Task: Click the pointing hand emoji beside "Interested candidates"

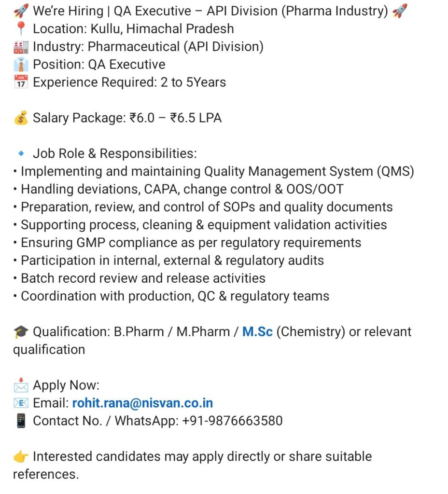Action: (21, 456)
